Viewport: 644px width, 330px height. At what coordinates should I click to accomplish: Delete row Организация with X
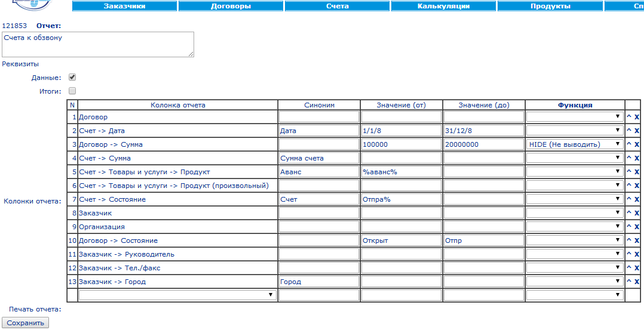(x=637, y=227)
